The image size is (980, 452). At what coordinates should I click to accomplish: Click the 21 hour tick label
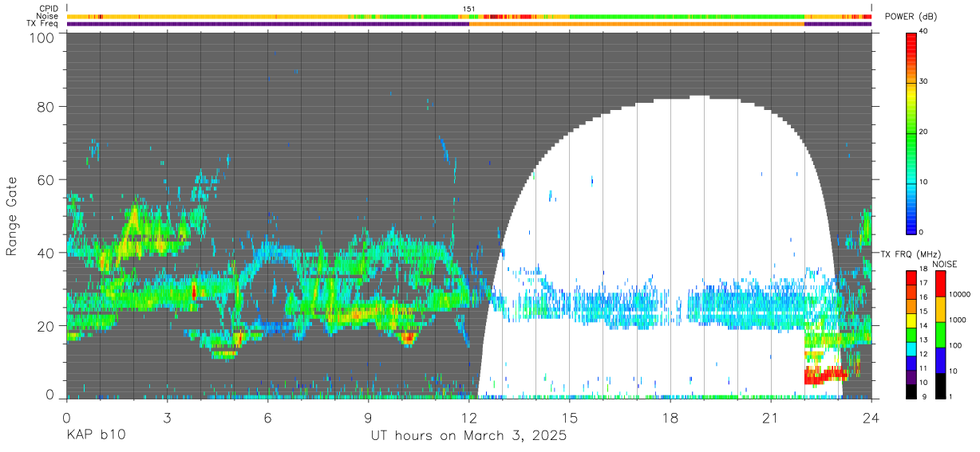(770, 418)
